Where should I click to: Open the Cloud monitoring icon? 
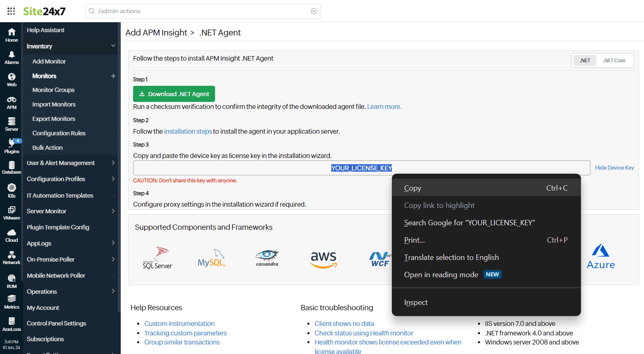pos(12,235)
